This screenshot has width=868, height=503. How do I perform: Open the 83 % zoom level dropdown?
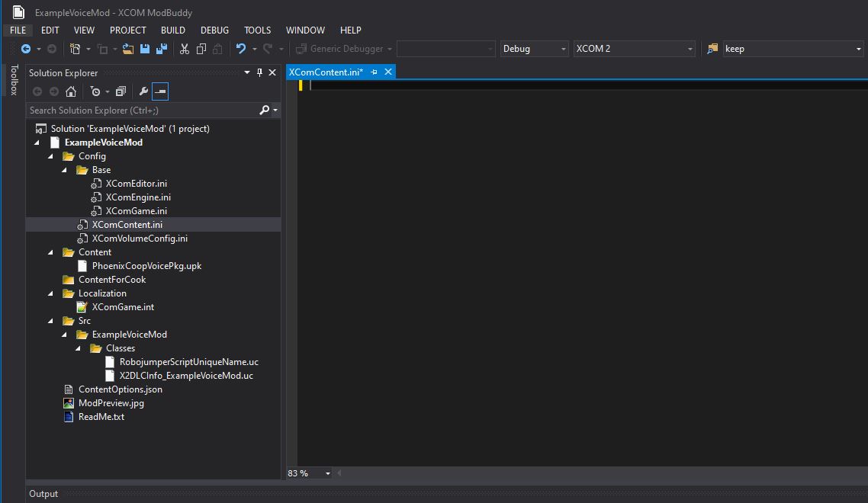309,473
